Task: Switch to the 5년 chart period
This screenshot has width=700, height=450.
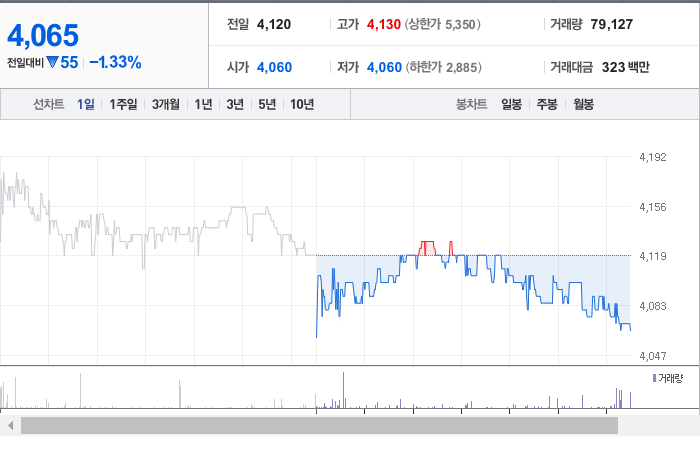Action: point(267,104)
